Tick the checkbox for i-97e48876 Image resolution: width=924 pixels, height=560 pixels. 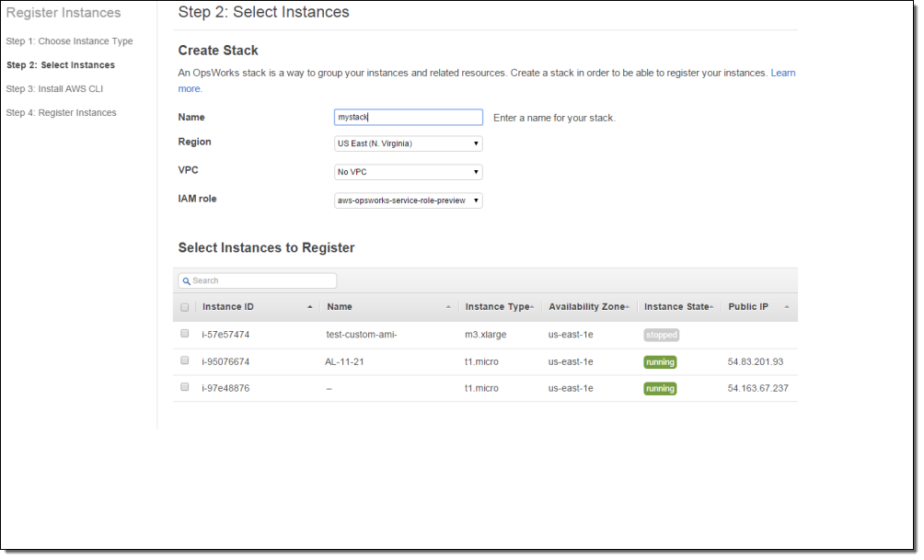(185, 387)
